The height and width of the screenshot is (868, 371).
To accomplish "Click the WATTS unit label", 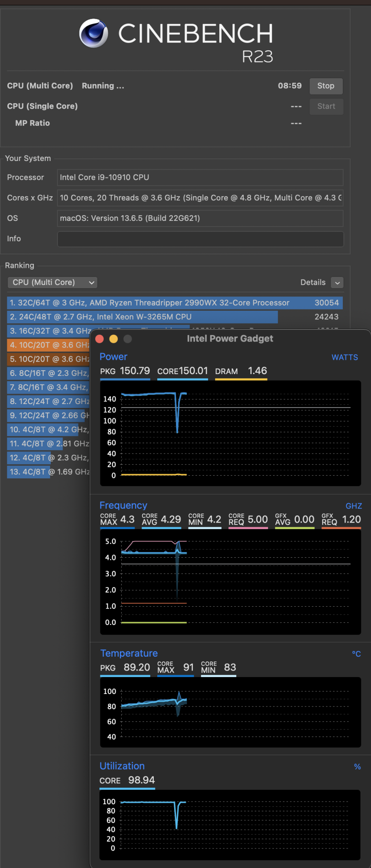I will 345,357.
